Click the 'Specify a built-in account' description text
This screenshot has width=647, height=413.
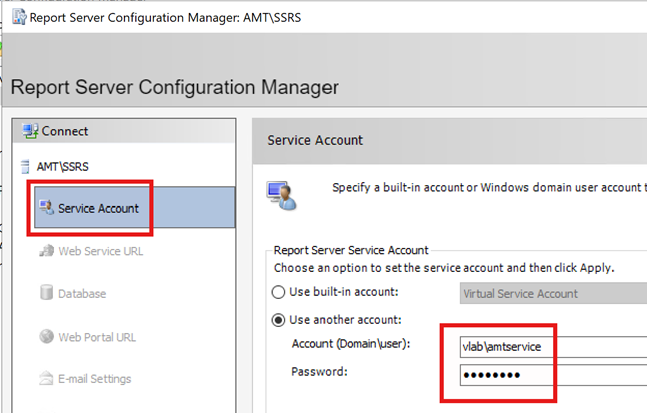tap(489, 187)
